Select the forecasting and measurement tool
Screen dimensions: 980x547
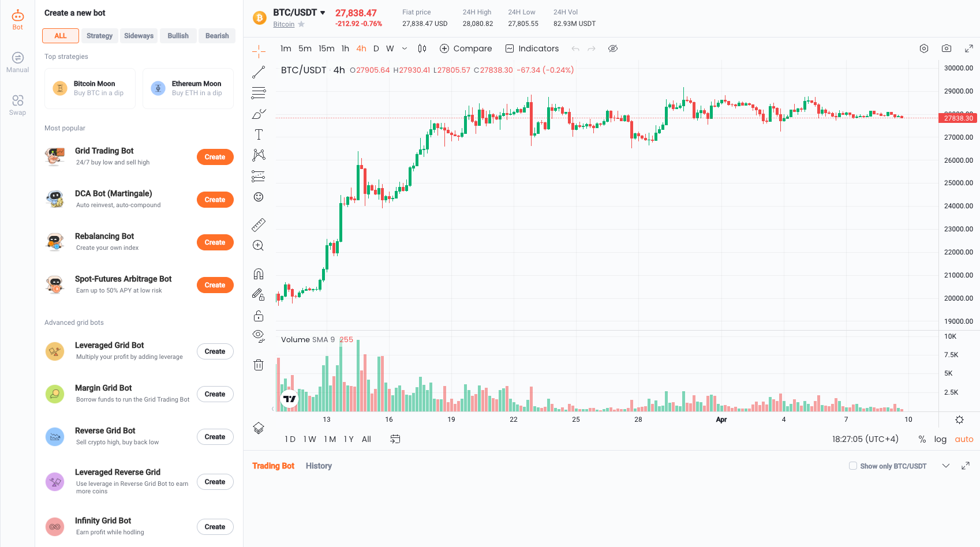[259, 176]
